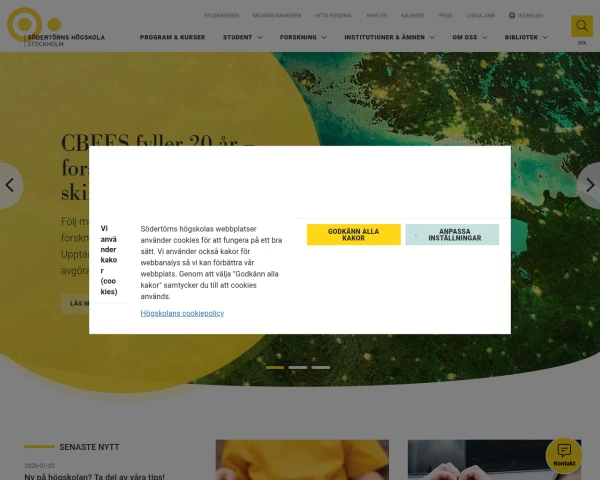Open the Lediga jobb link
The width and height of the screenshot is (600, 480).
point(481,16)
